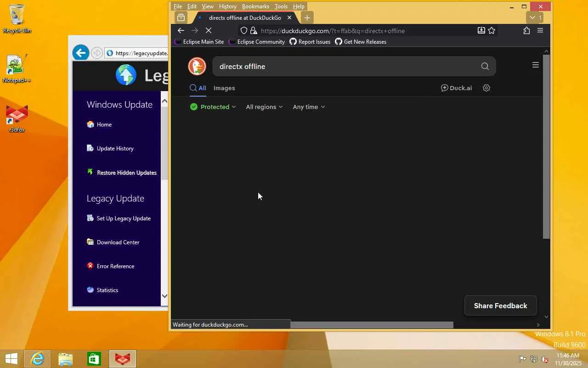Open Update History in Legacy Update
This screenshot has height=368, width=588.
tap(110, 149)
